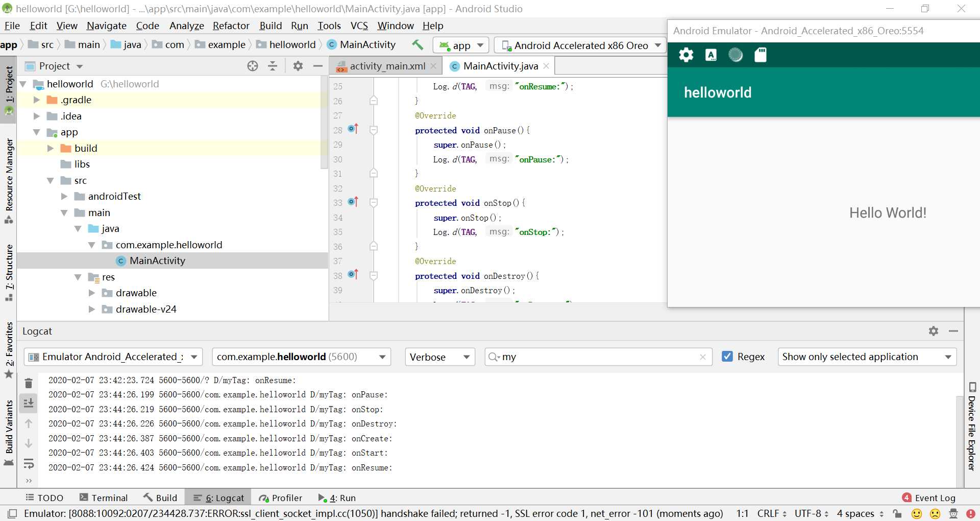Image resolution: width=980 pixels, height=521 pixels.
Task: Click the red error indicator in status bar
Action: point(971,513)
